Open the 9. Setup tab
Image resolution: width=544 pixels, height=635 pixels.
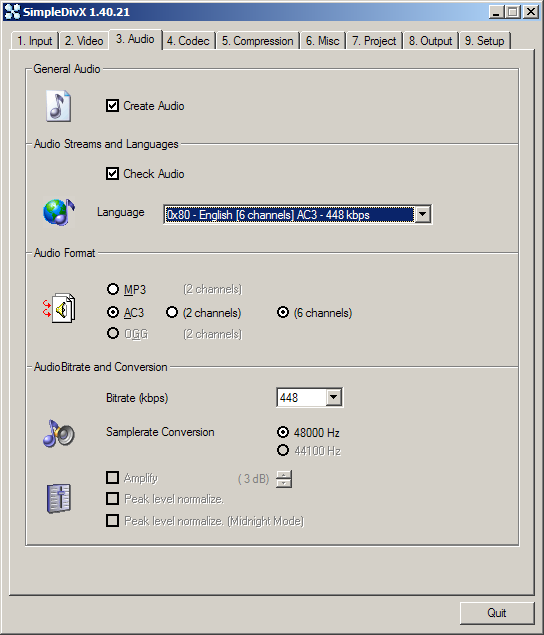tap(484, 41)
